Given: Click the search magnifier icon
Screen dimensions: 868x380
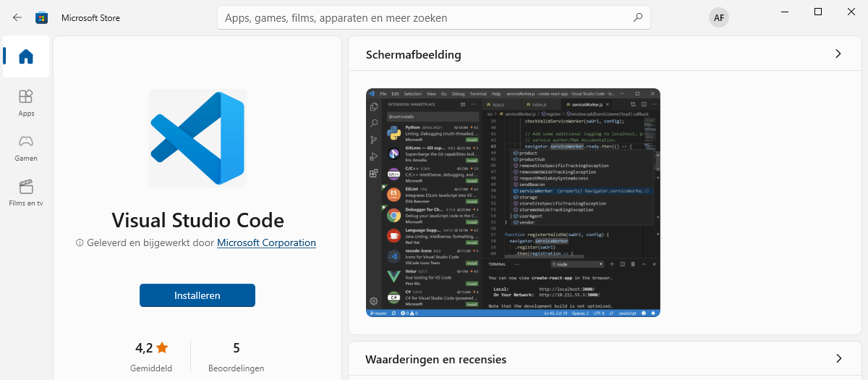Looking at the screenshot, I should click(637, 17).
